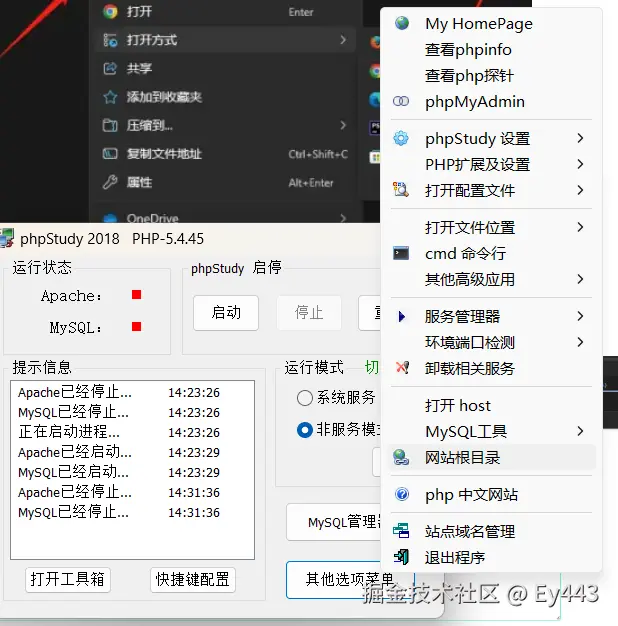
Task: Click the icon beside 打开配置文件
Action: click(x=401, y=190)
